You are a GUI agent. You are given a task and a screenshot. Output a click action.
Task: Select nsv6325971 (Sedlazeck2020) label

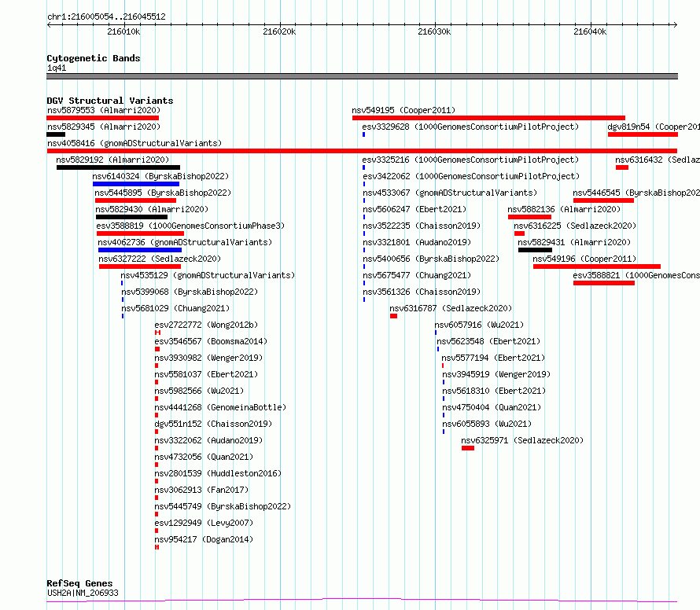point(522,440)
